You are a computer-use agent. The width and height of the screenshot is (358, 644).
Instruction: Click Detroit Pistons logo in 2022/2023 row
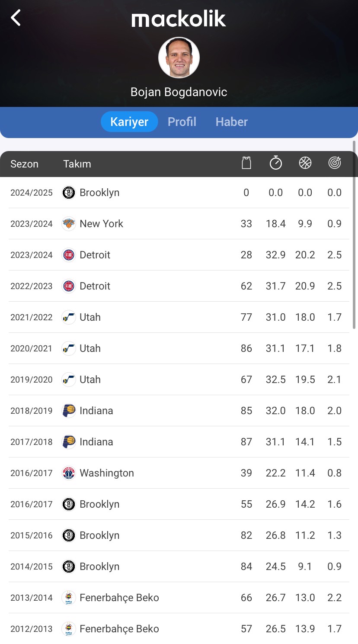coord(69,286)
